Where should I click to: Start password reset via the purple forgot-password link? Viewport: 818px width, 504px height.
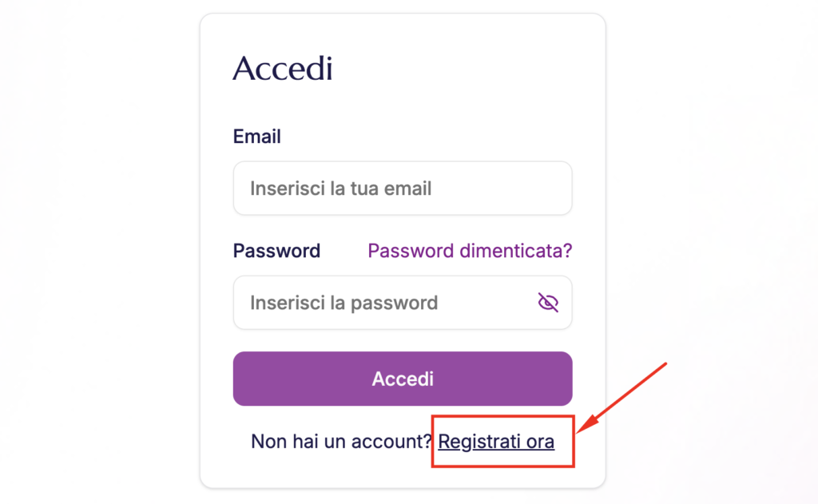click(469, 250)
